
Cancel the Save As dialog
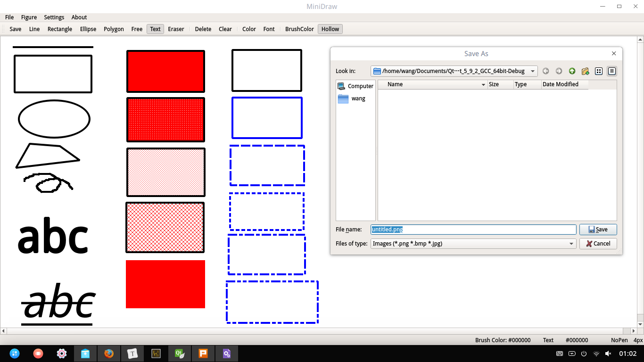[598, 243]
